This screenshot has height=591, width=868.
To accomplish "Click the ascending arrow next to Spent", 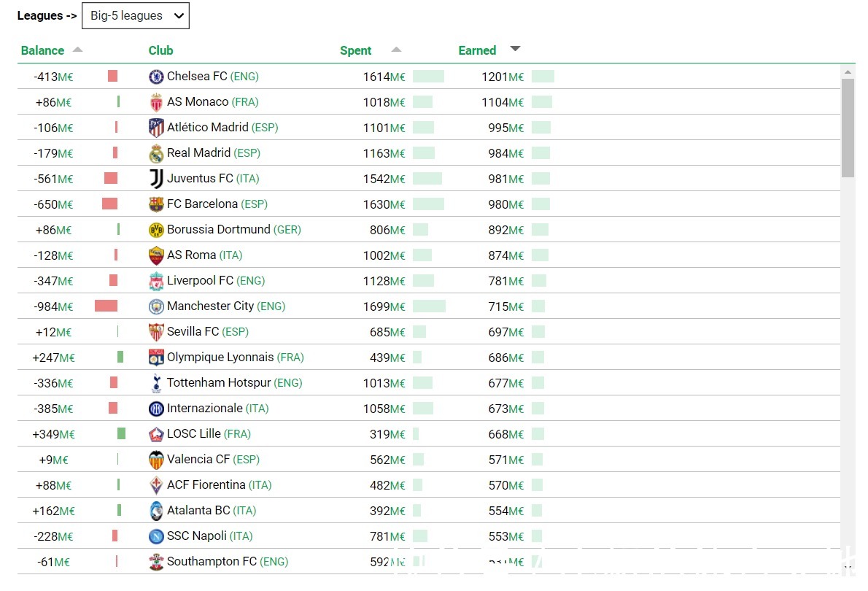I will click(x=396, y=50).
